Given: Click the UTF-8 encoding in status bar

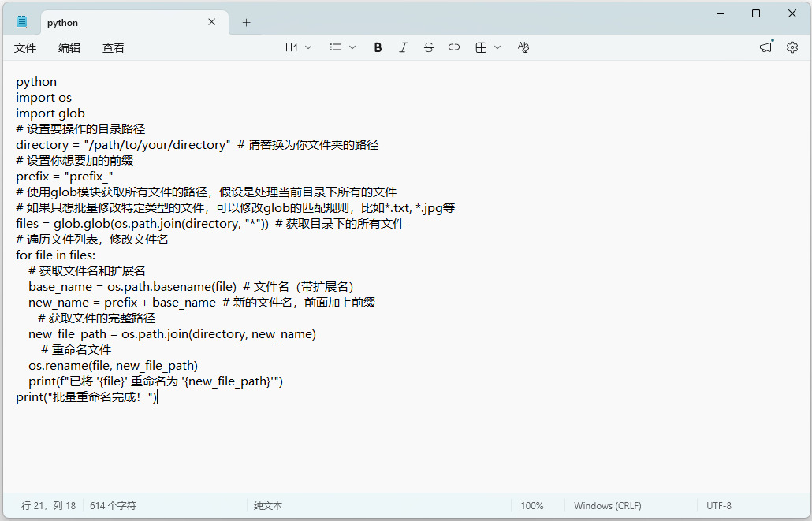Looking at the screenshot, I should pyautogui.click(x=718, y=505).
